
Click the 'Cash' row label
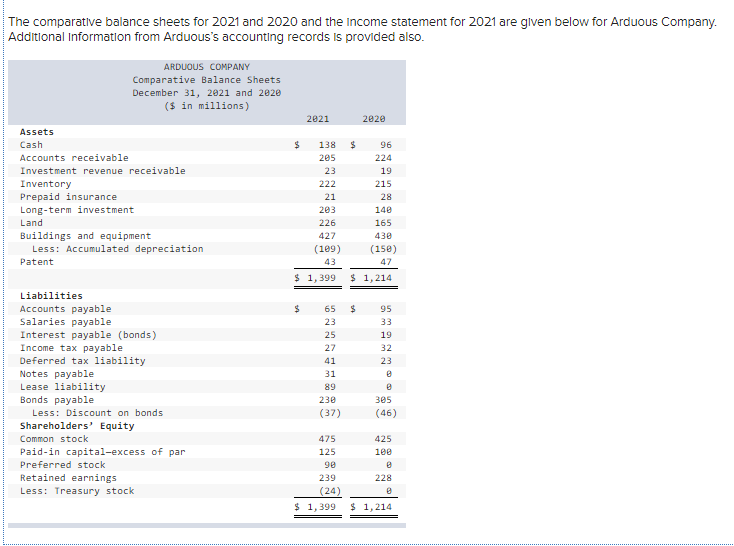[31, 145]
